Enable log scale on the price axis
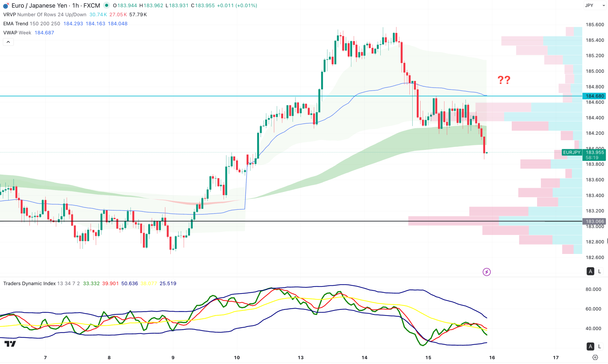 coord(599,271)
